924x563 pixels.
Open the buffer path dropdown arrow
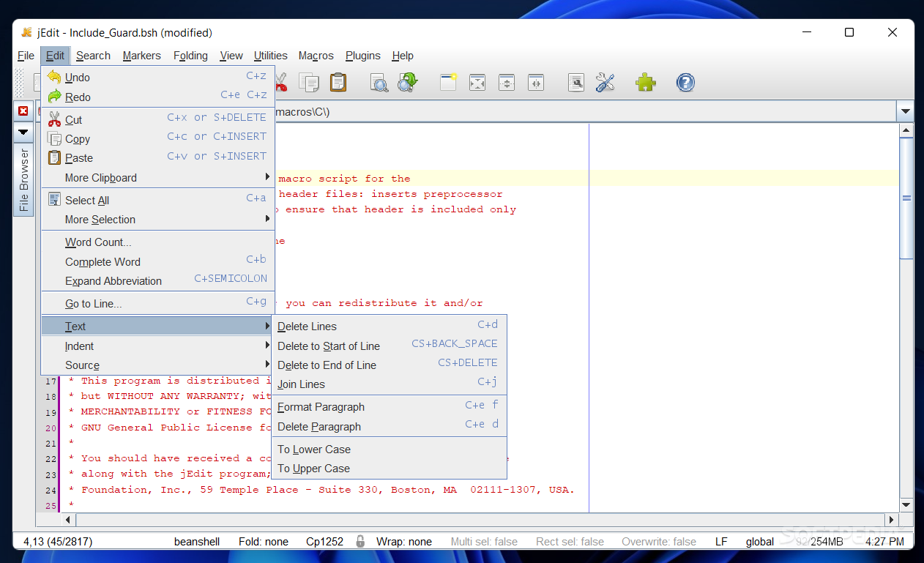(x=906, y=112)
